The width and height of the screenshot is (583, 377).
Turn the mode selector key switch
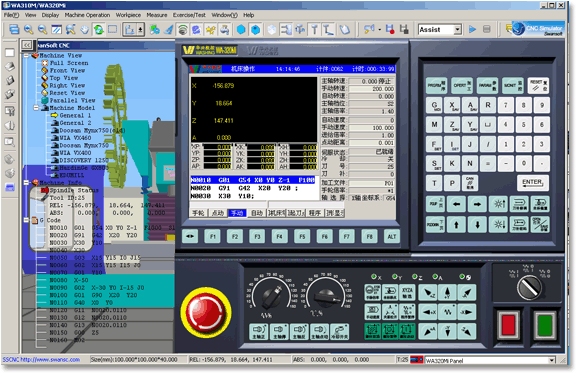(529, 288)
